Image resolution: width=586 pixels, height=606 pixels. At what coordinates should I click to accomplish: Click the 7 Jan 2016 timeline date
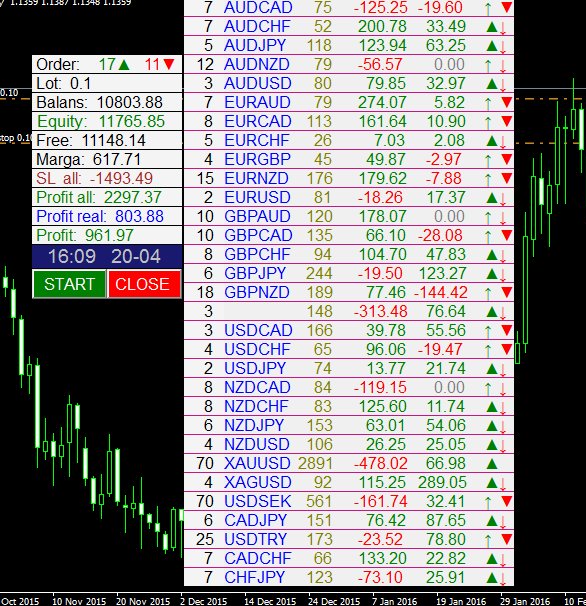tap(394, 601)
